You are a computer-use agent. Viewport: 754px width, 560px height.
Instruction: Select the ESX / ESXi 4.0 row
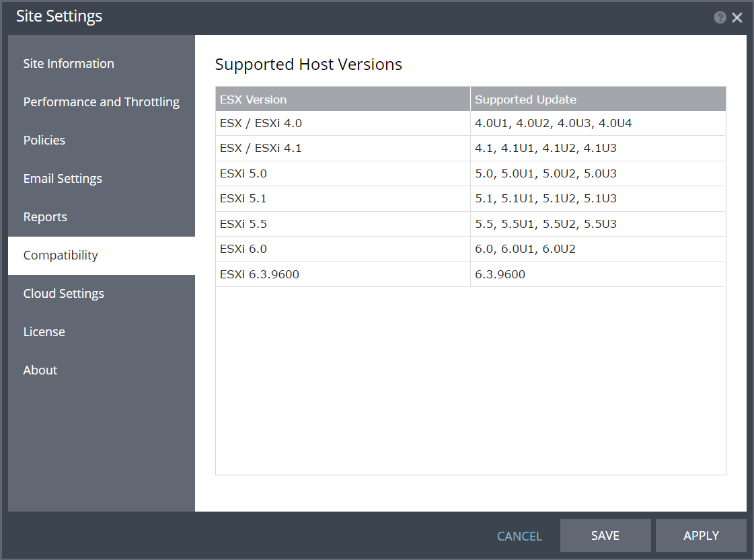point(471,124)
